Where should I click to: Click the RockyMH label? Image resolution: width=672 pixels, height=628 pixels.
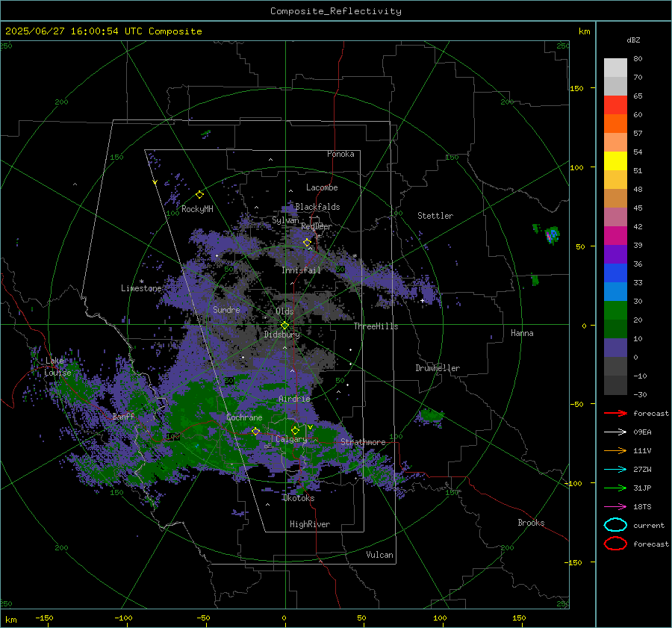(197, 209)
